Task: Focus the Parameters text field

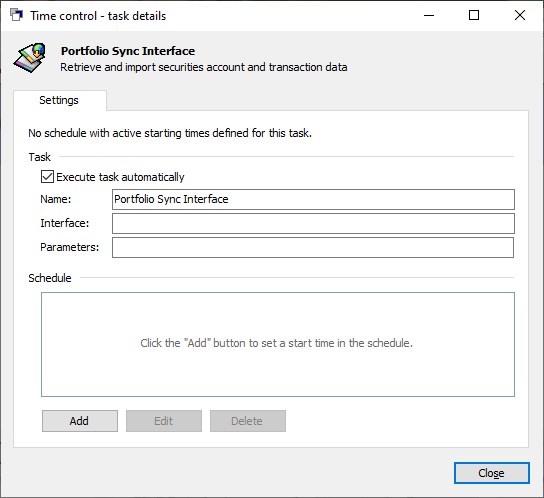Action: [x=313, y=247]
